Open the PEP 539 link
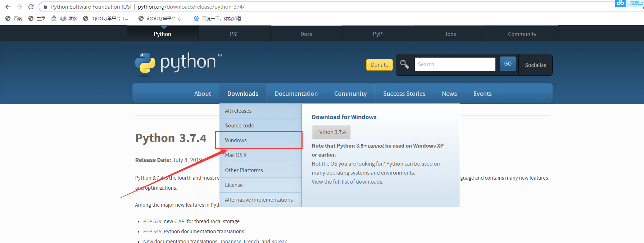644x243 pixels. point(152,221)
